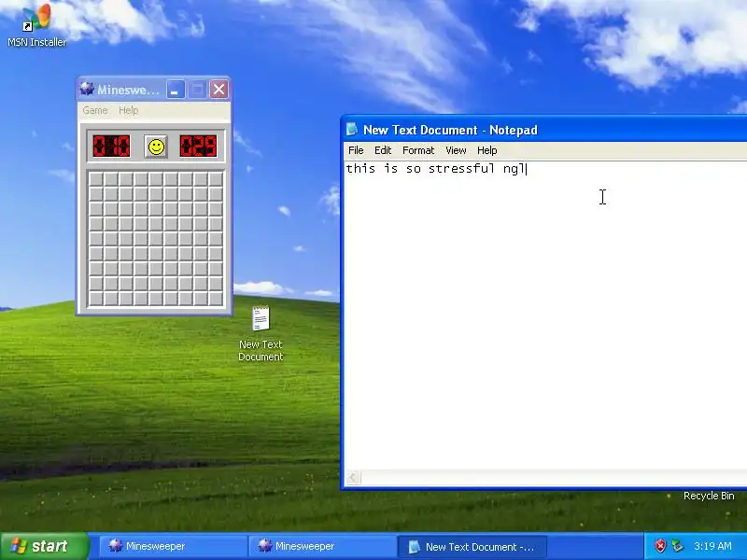Image resolution: width=747 pixels, height=560 pixels.
Task: Open the Help menu in Notepad
Action: (486, 150)
